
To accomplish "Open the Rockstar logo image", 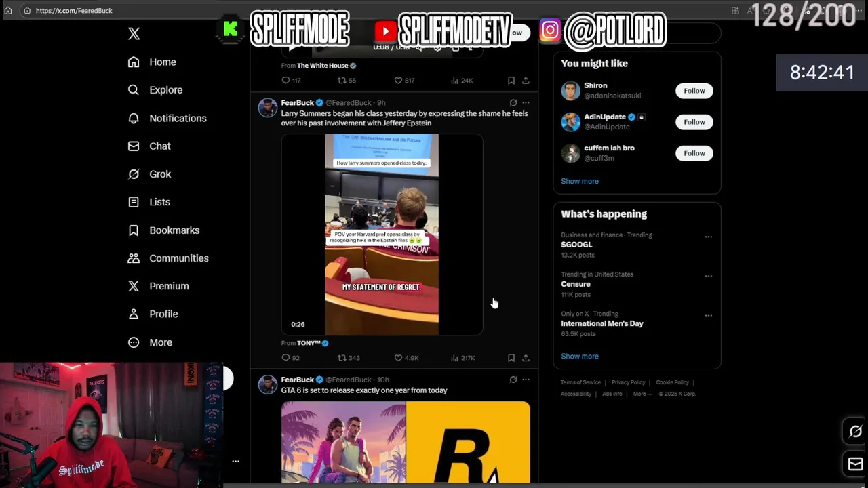I will (x=469, y=442).
